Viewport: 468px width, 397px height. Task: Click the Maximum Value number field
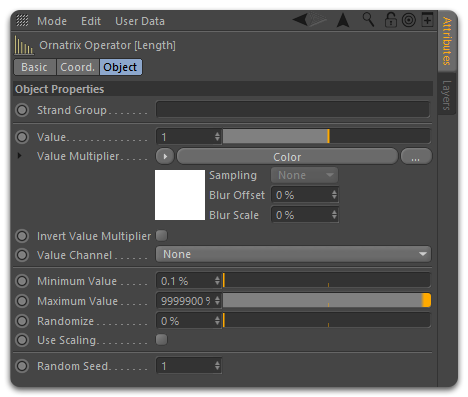point(189,301)
